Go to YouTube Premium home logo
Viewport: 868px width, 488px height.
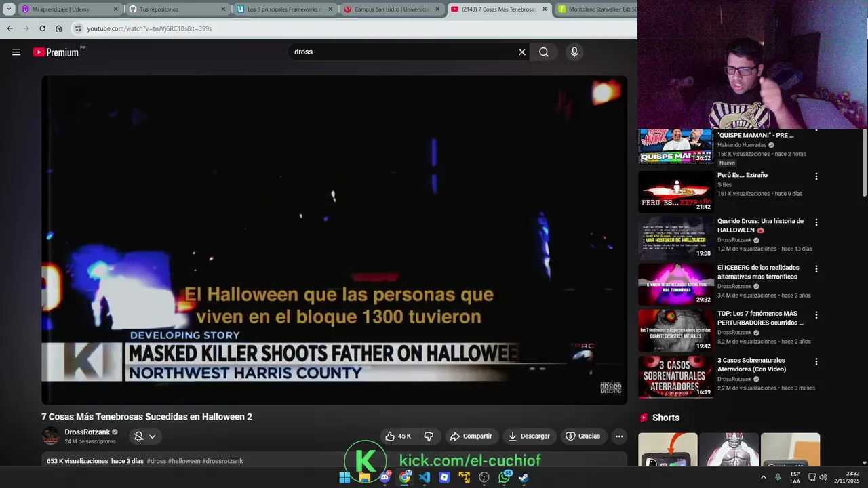tap(56, 52)
